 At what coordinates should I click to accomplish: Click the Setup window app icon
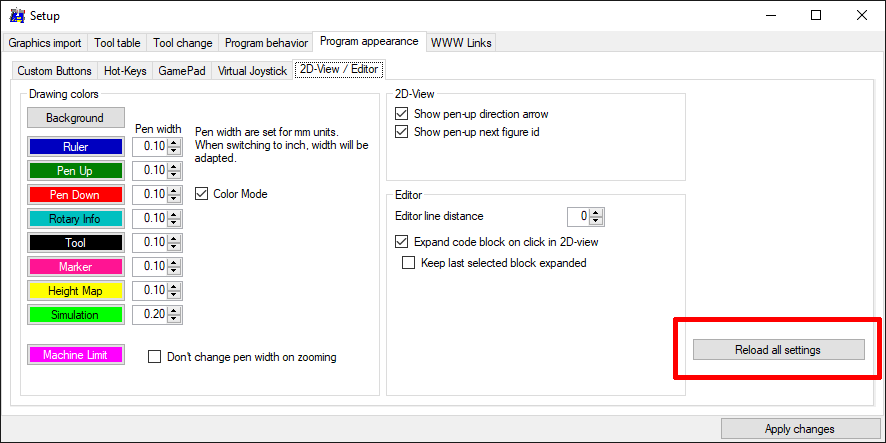click(16, 16)
